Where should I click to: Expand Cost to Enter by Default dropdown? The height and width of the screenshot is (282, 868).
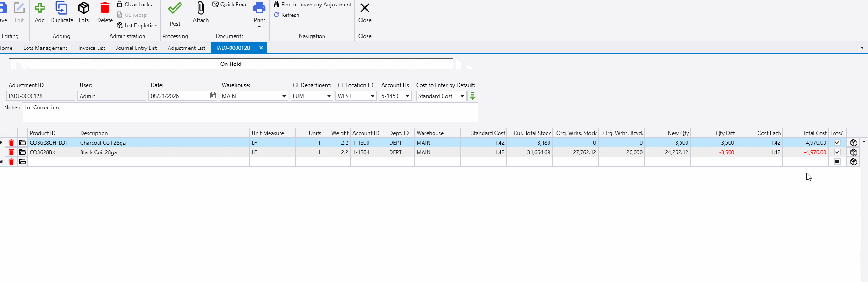click(462, 96)
